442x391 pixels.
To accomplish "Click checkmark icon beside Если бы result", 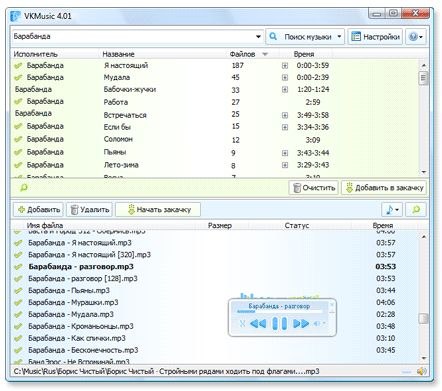I will pyautogui.click(x=18, y=126).
